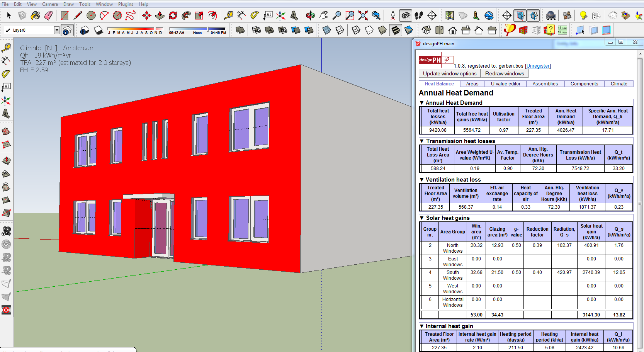Disable Shaded With Textures style

(395, 30)
